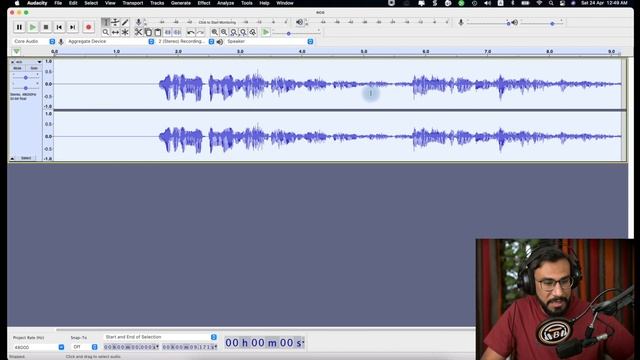Click the Fit Project to Width icon
640x360 pixels.
243,32
